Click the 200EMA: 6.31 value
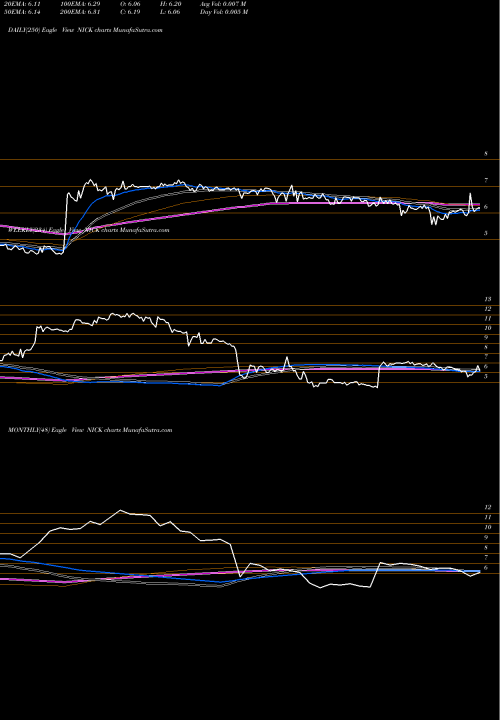500x720 pixels. pos(79,12)
